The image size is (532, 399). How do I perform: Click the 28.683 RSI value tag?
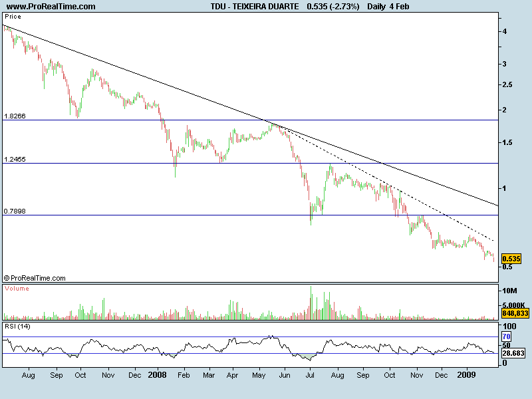pyautogui.click(x=513, y=353)
